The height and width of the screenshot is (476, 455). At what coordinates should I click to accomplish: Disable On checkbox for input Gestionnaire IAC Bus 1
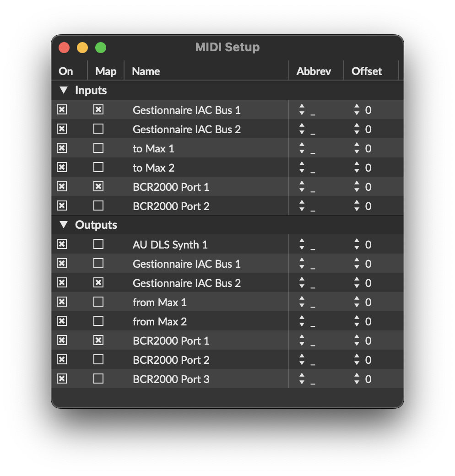click(x=62, y=109)
